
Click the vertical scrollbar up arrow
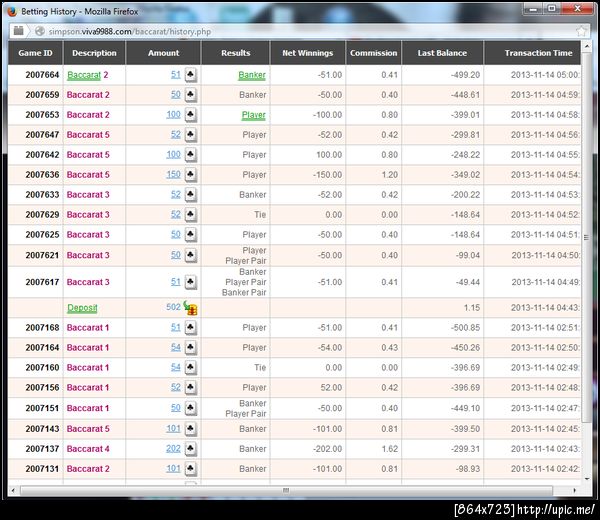(x=587, y=46)
